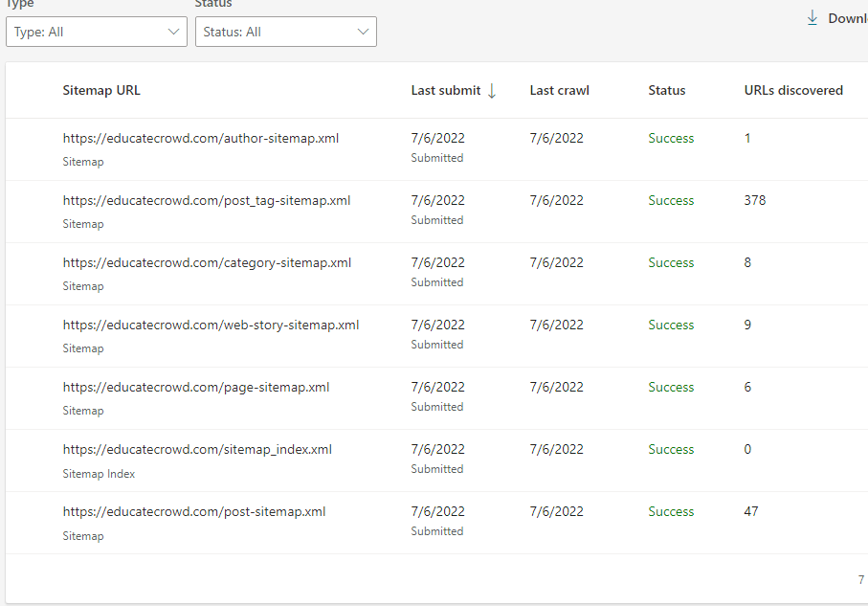The image size is (868, 606).
Task: Open the category-sitemap.xml URL
Action: (x=207, y=262)
